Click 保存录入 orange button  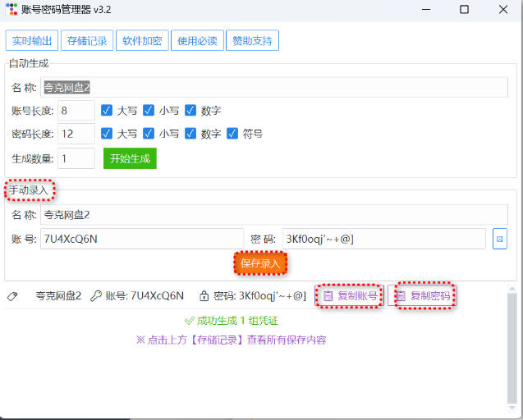[260, 263]
